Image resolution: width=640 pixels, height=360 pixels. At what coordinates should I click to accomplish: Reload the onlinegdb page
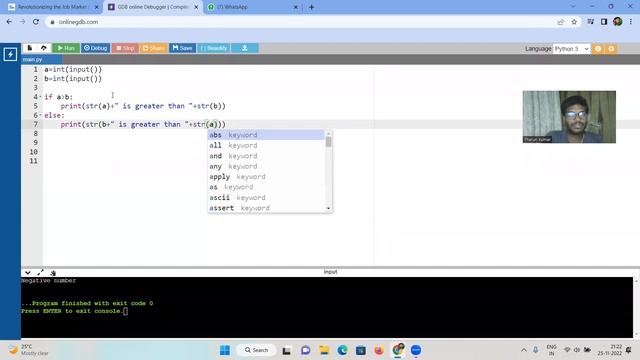36,22
